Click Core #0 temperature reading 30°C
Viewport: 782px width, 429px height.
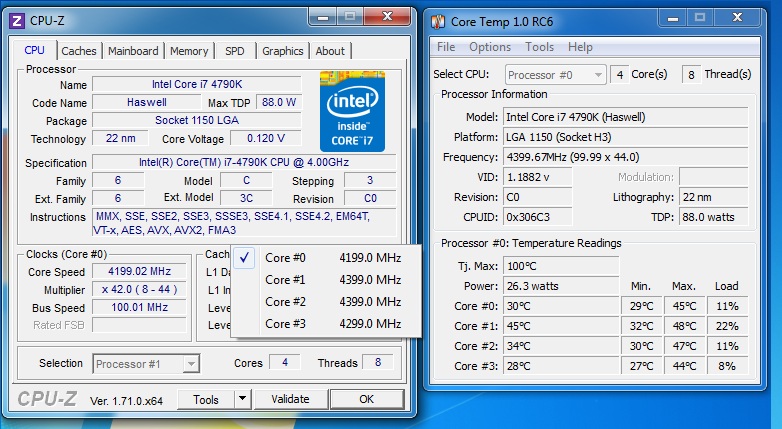pos(561,306)
